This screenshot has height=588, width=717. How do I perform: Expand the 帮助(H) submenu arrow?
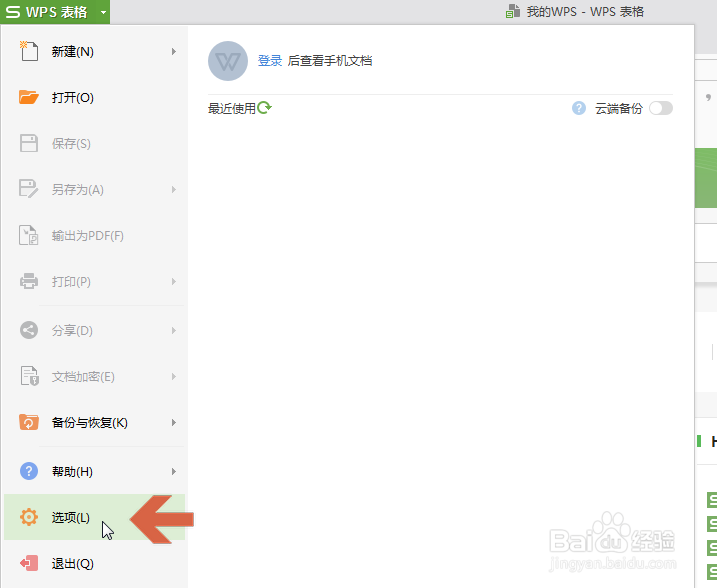click(174, 471)
